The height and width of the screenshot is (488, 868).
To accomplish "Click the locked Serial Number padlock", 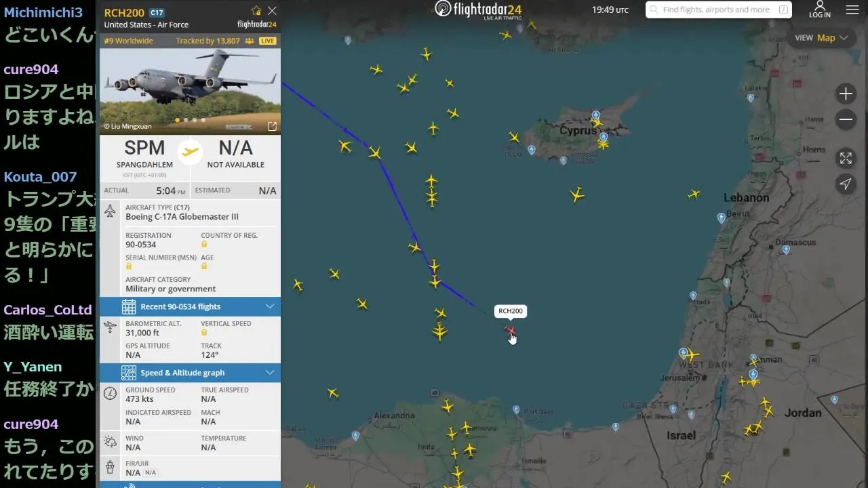I will tap(129, 266).
